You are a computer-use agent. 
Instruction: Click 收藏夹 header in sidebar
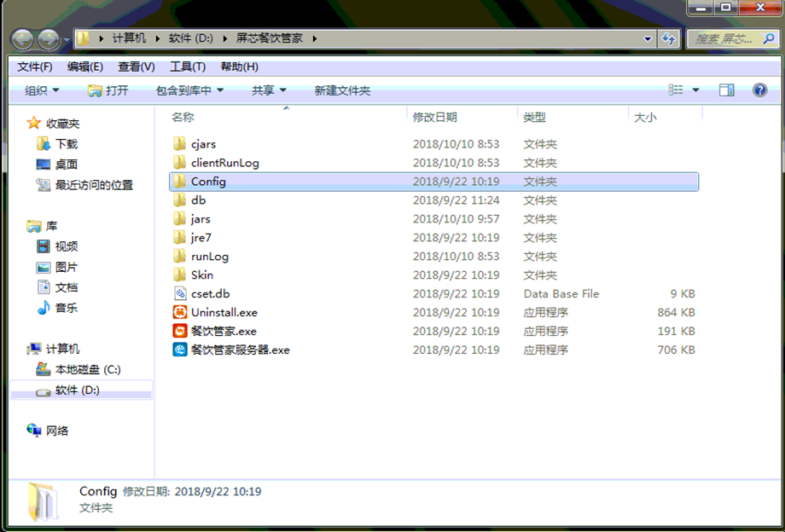[63, 124]
